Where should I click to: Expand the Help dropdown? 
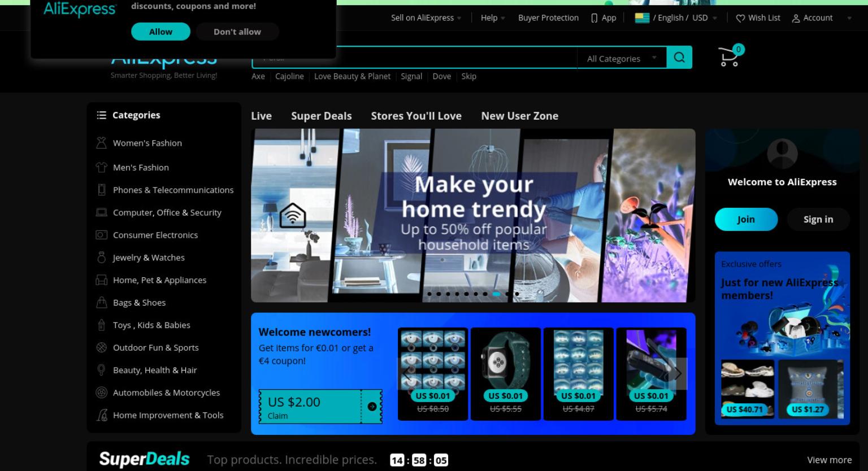point(493,18)
